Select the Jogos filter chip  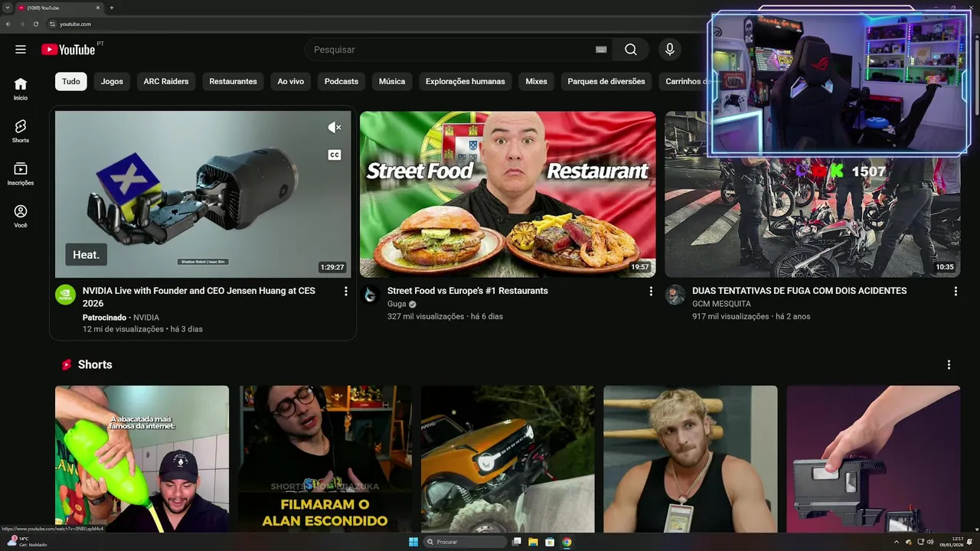[x=112, y=81]
